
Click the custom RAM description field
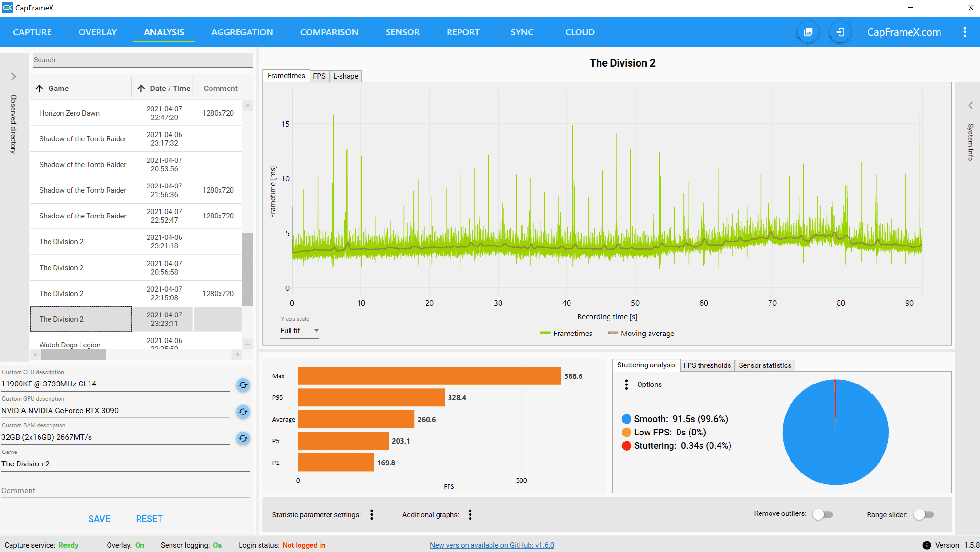116,437
